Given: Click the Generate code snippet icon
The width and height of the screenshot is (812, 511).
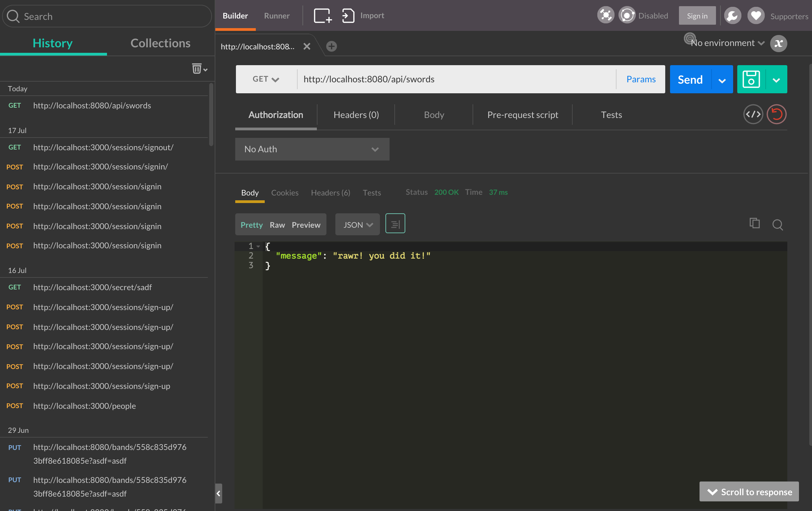Looking at the screenshot, I should pyautogui.click(x=753, y=115).
